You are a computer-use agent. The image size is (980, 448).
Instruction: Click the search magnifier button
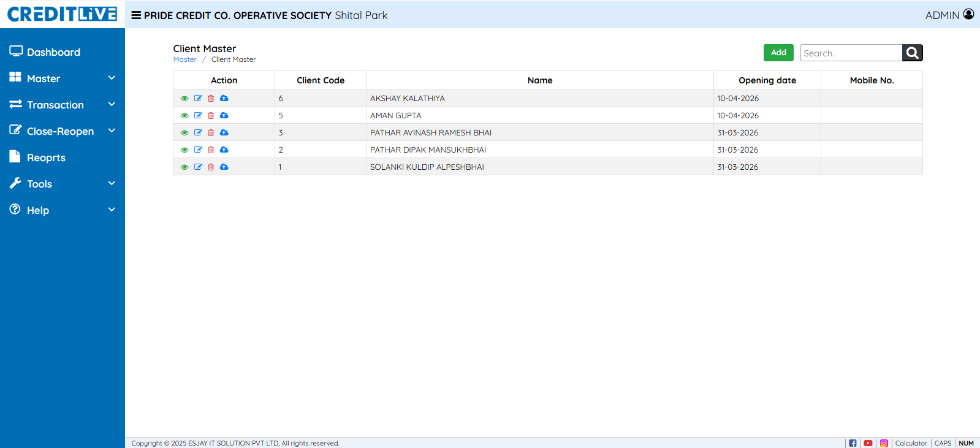coord(912,53)
